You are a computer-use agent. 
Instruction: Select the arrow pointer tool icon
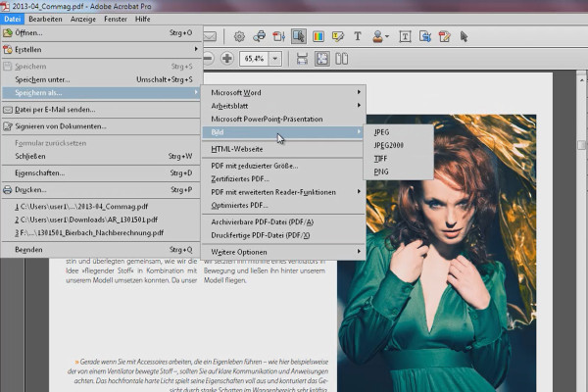click(x=464, y=37)
